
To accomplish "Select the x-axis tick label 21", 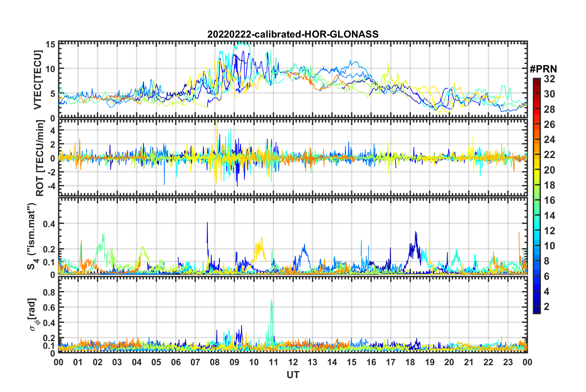I will [x=469, y=362].
